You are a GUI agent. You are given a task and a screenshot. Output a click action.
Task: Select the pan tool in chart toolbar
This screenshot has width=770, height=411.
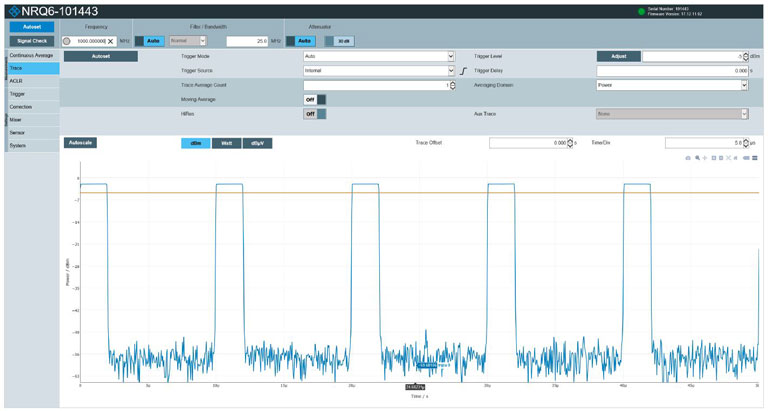tap(705, 158)
